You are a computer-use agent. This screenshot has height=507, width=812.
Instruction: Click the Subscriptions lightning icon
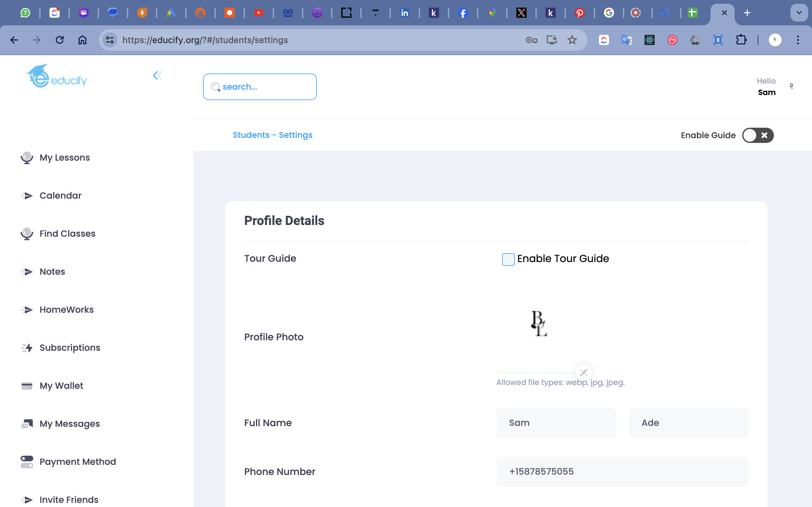coord(27,348)
